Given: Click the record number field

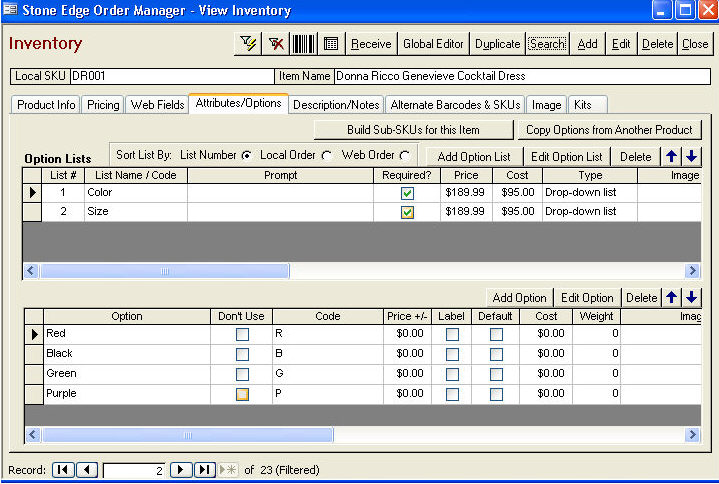Looking at the screenshot, I should click(134, 471).
